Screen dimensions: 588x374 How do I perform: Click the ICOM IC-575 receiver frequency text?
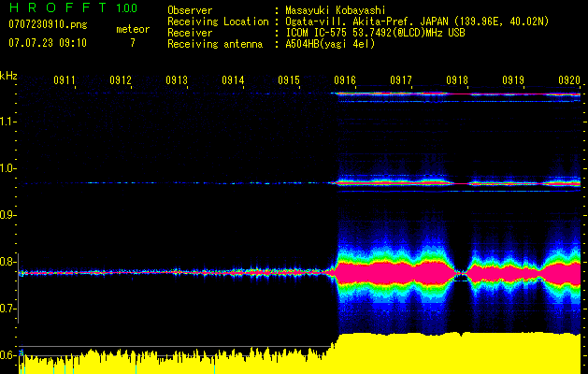tap(375, 33)
